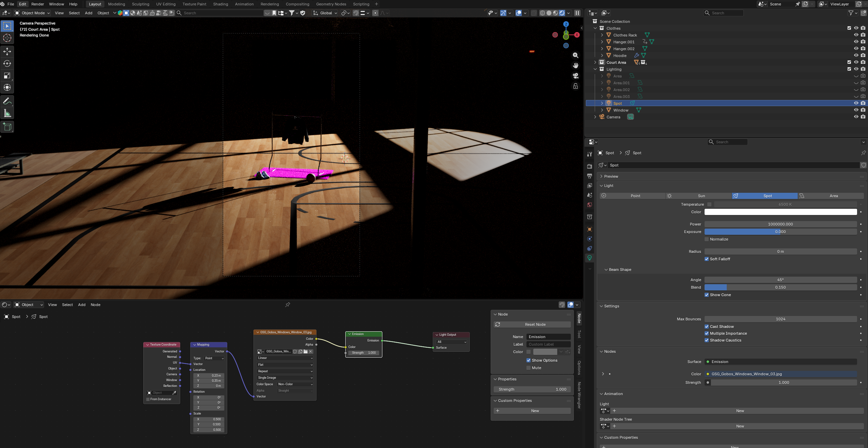Enable the Normalize checkbox
The height and width of the screenshot is (448, 868).
click(707, 239)
